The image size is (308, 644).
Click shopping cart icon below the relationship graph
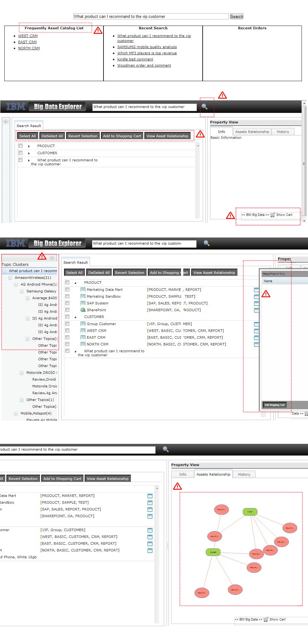(x=266, y=620)
